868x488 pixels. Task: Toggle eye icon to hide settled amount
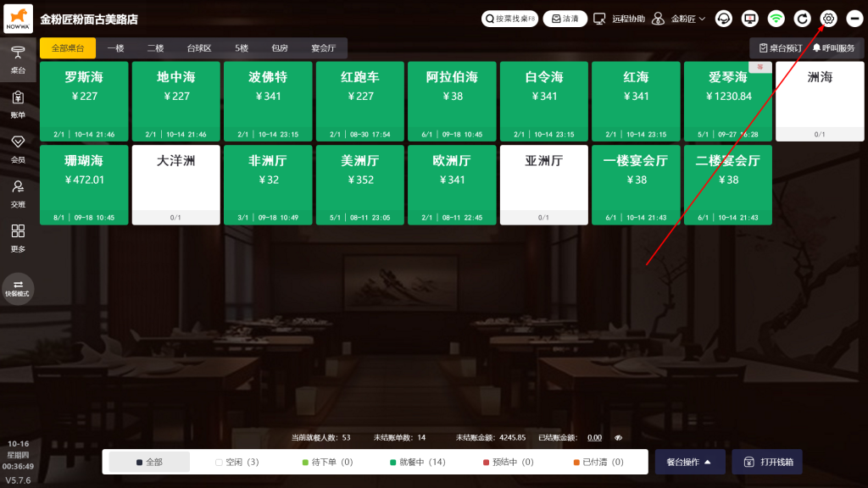coord(618,438)
